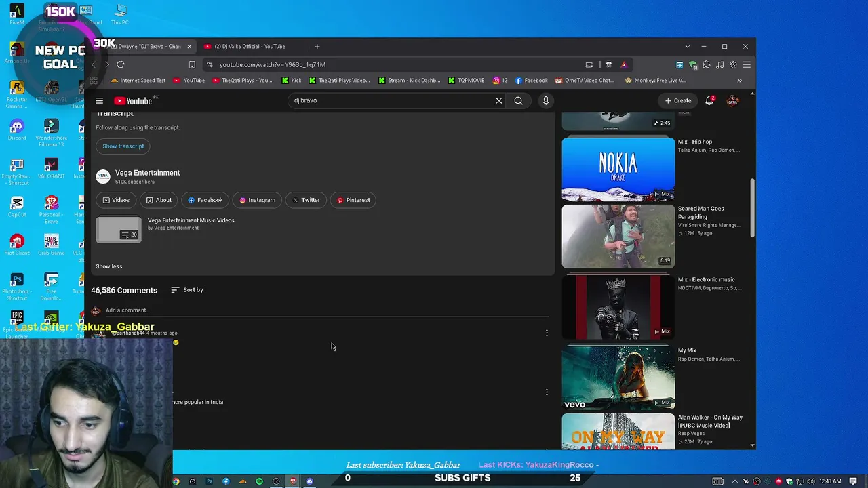Start voice search with microphone icon
The height and width of the screenshot is (488, 868).
pyautogui.click(x=546, y=101)
